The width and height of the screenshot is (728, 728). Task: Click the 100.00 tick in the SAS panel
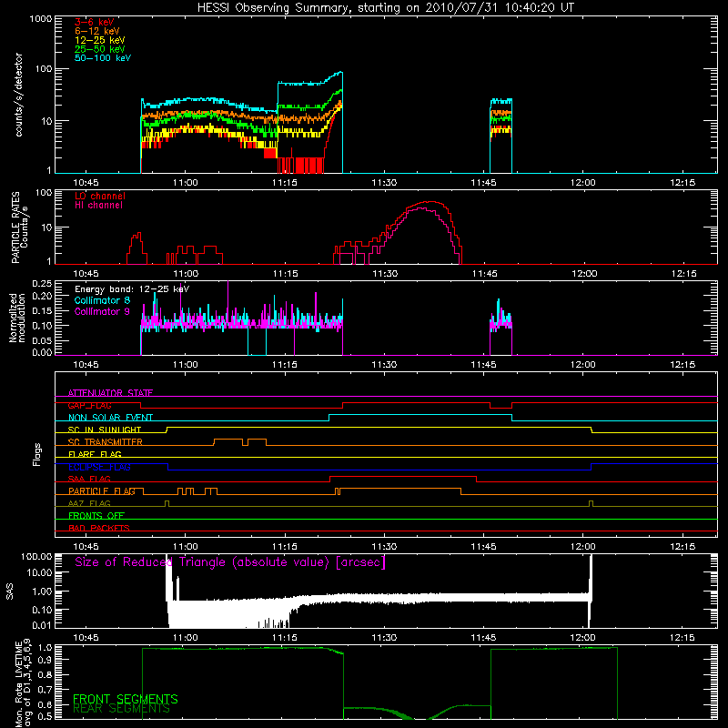[x=36, y=556]
